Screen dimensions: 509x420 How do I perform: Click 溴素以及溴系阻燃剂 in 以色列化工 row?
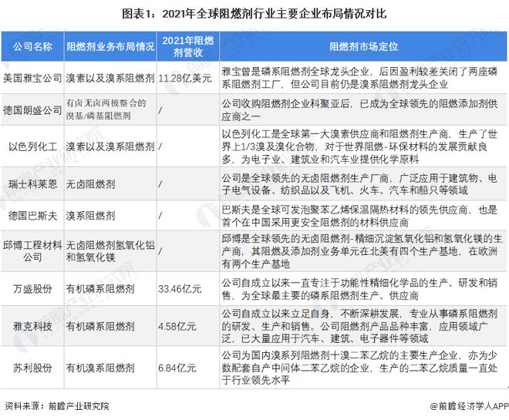110,146
